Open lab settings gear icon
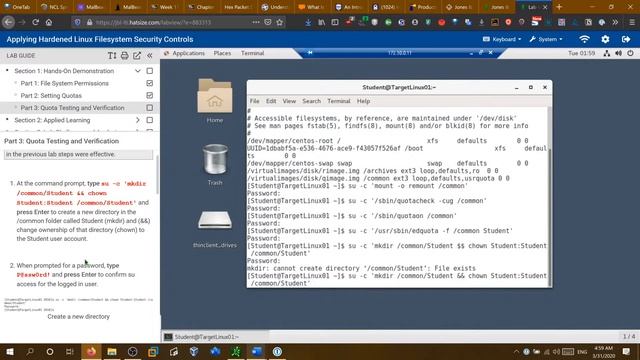This screenshot has width=640, height=360. tap(605, 39)
